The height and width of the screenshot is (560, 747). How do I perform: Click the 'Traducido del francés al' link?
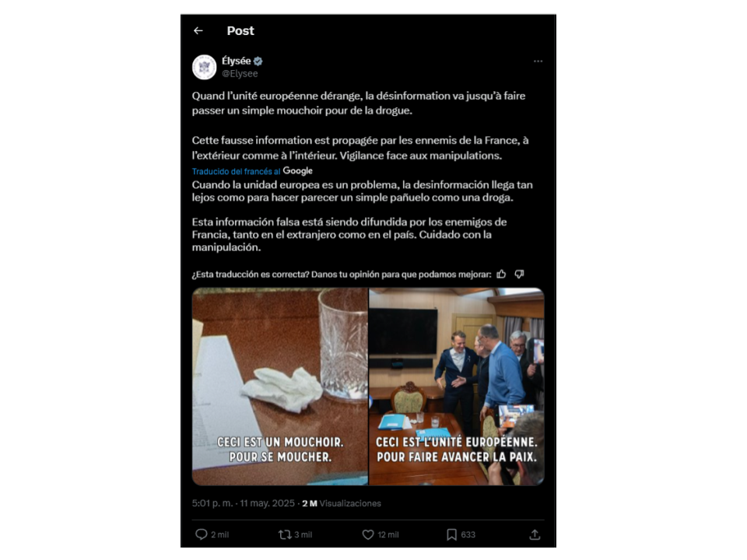pyautogui.click(x=237, y=171)
